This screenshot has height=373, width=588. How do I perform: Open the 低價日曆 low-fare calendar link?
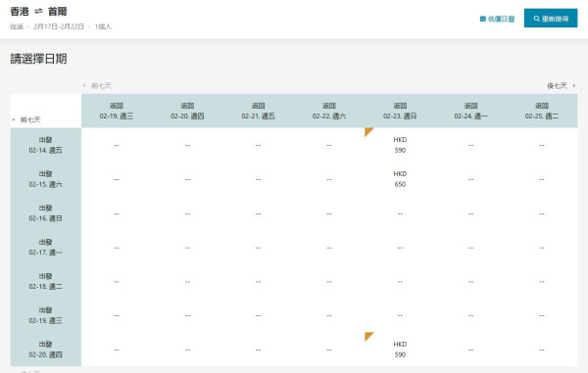(497, 19)
